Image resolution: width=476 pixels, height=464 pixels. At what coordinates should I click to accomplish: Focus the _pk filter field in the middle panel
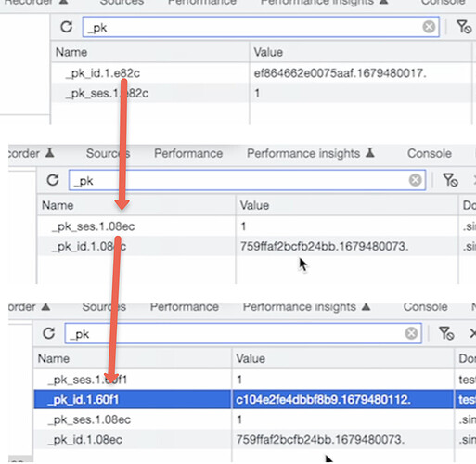coord(247,180)
